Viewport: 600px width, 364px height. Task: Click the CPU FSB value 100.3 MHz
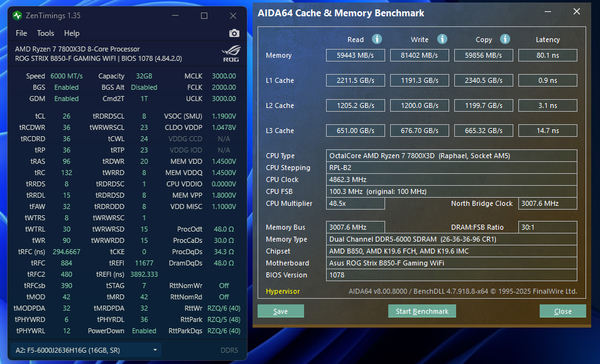[452, 191]
